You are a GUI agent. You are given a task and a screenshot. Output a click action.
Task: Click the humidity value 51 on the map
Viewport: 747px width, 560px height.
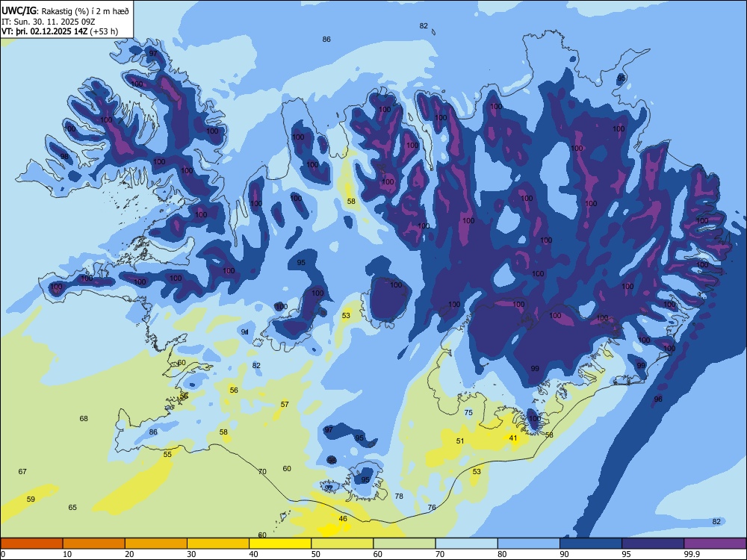click(460, 441)
